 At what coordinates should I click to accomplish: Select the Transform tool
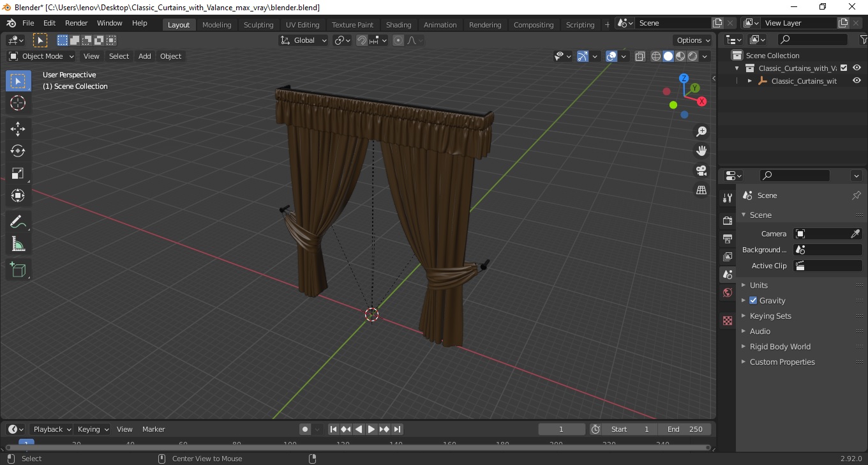(18, 195)
